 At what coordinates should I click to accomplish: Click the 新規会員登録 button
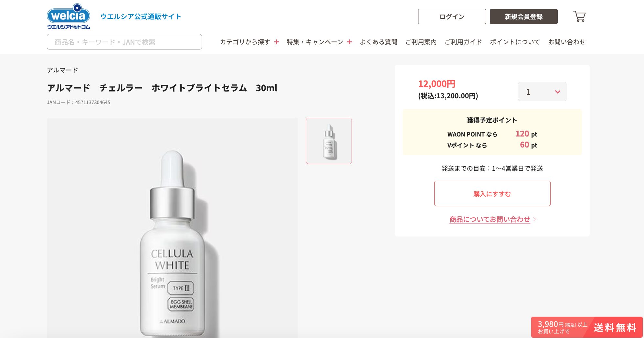tap(523, 16)
